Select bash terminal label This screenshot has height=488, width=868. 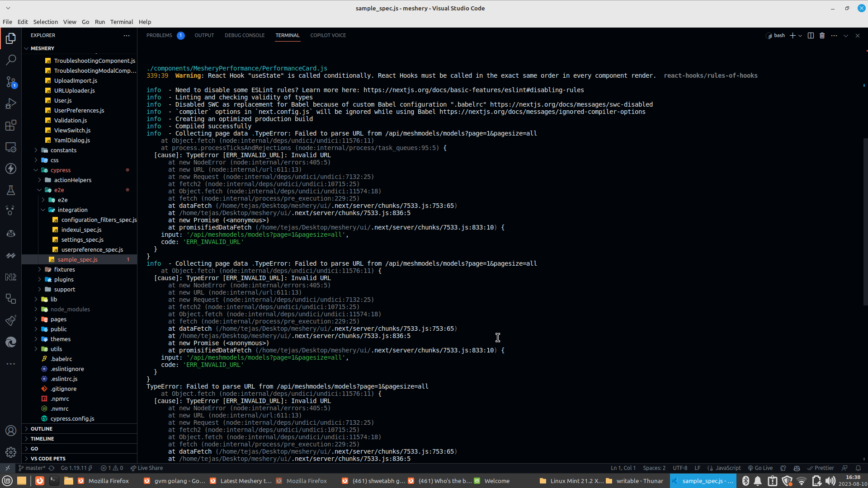pos(776,35)
